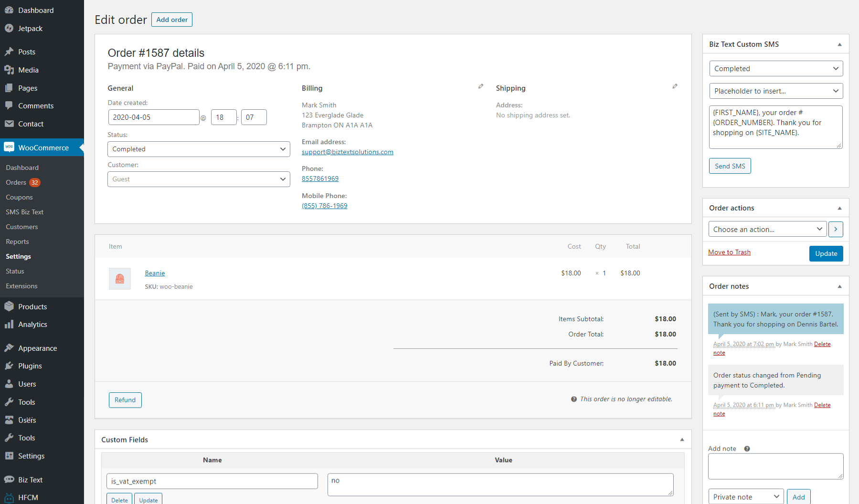This screenshot has height=504, width=859.
Task: Edit billing details with the pencil icon
Action: pos(481,86)
